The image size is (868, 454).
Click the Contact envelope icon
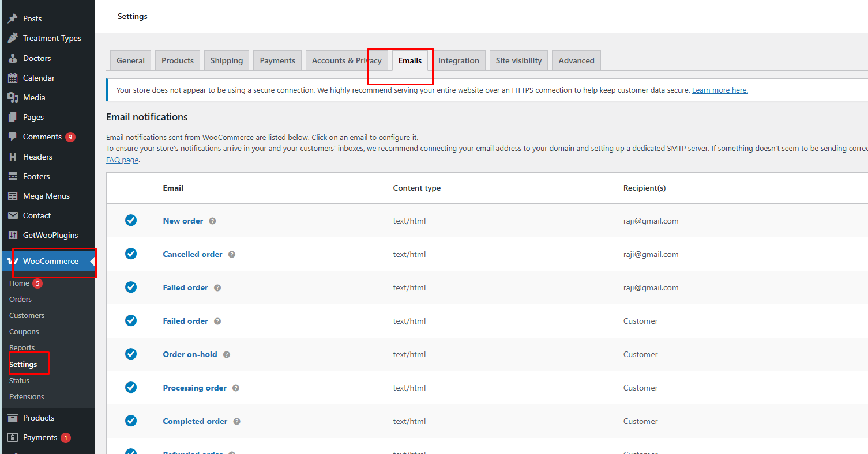[x=13, y=215]
